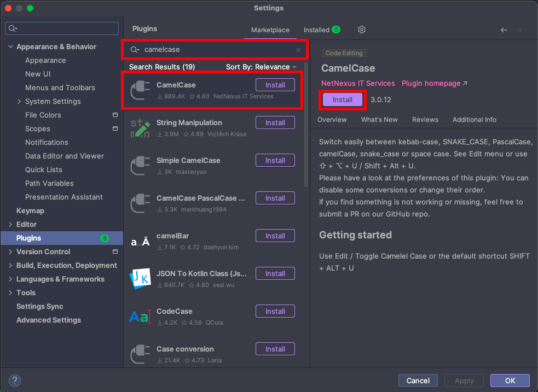Open the Overview tab

(332, 120)
